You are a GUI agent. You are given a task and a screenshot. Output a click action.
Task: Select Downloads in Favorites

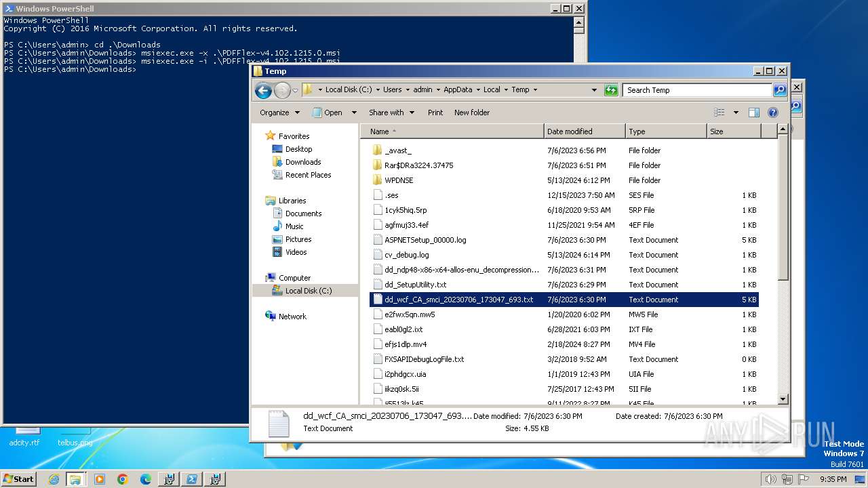coord(303,162)
